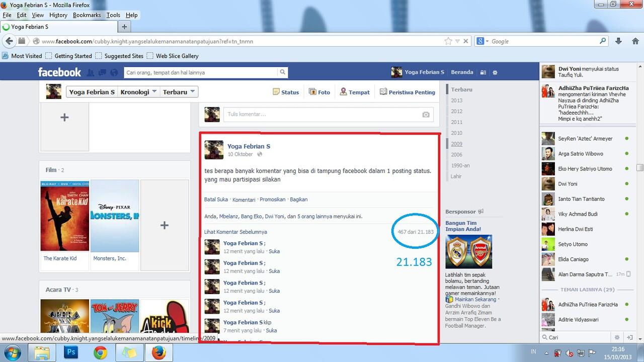Go to Firefox home page icon
The width and height of the screenshot is (644, 362).
click(635, 41)
